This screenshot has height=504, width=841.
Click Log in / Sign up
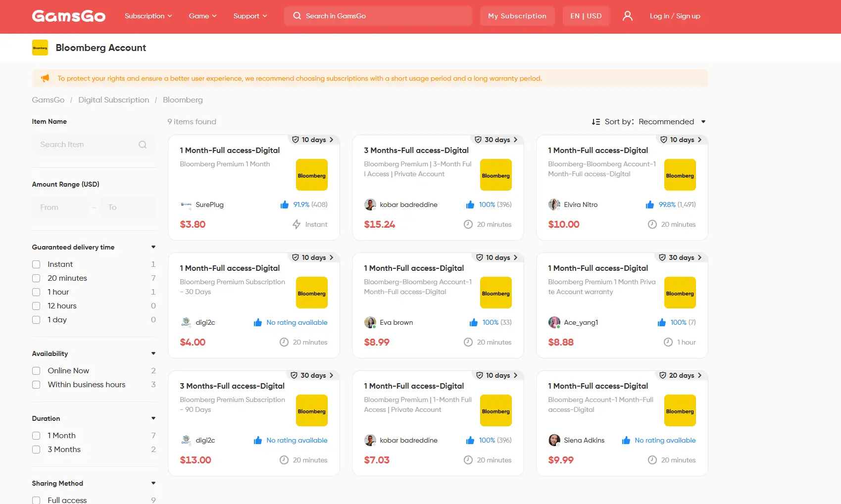[x=675, y=16]
